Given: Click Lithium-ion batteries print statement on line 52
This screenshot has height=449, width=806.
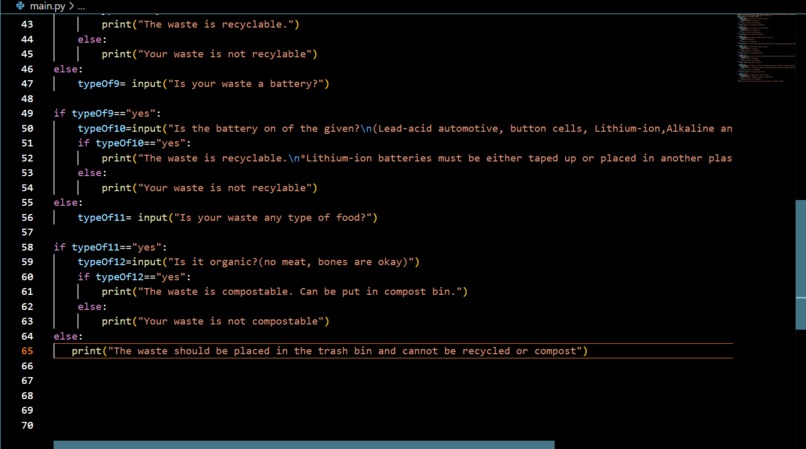Looking at the screenshot, I should [x=417, y=158].
